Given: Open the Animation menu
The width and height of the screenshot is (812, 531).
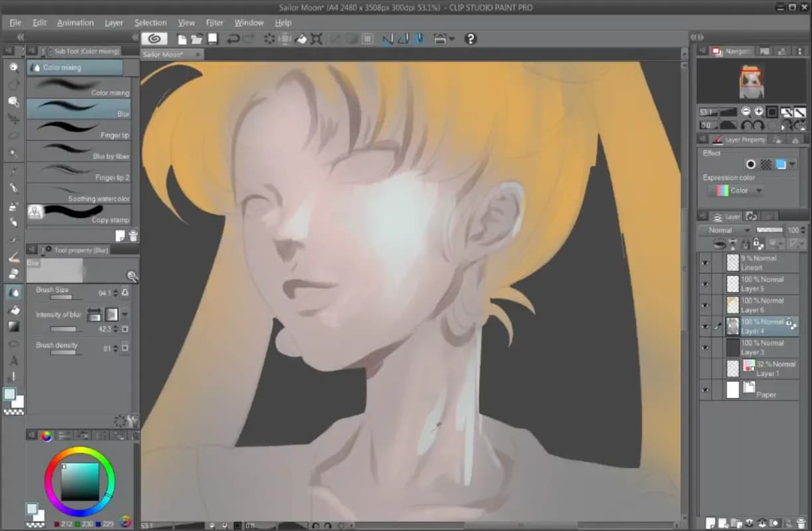Looking at the screenshot, I should [x=75, y=23].
